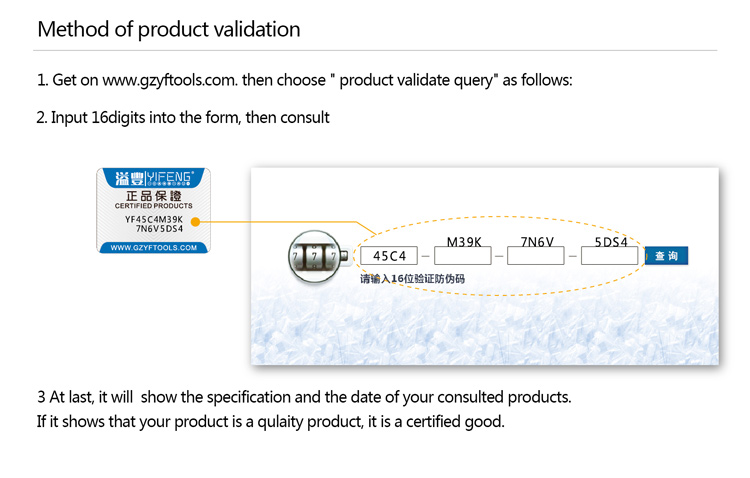
Task: Click the orange dot on the sticker
Action: point(195,222)
